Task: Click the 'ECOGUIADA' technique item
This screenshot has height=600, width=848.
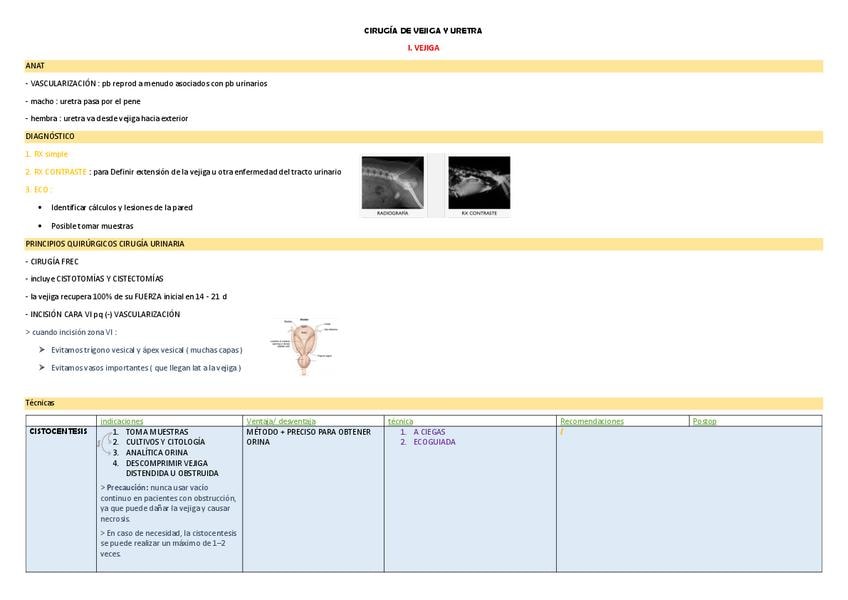Action: pyautogui.click(x=434, y=442)
